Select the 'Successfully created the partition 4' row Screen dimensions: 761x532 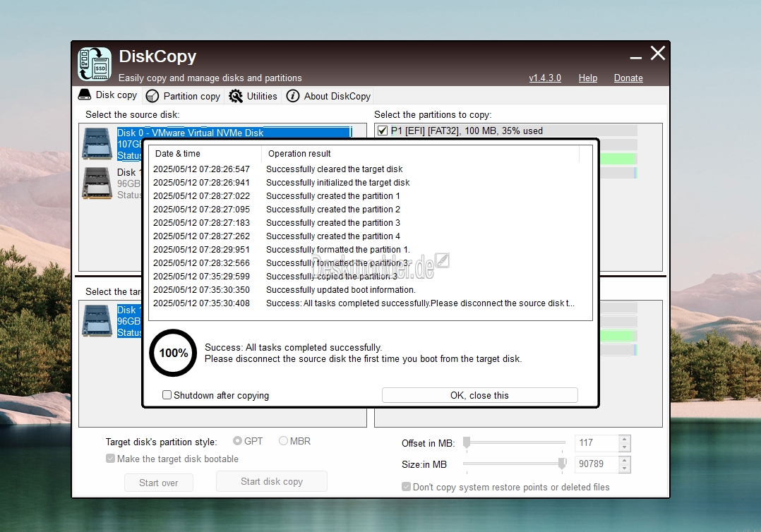click(363, 236)
